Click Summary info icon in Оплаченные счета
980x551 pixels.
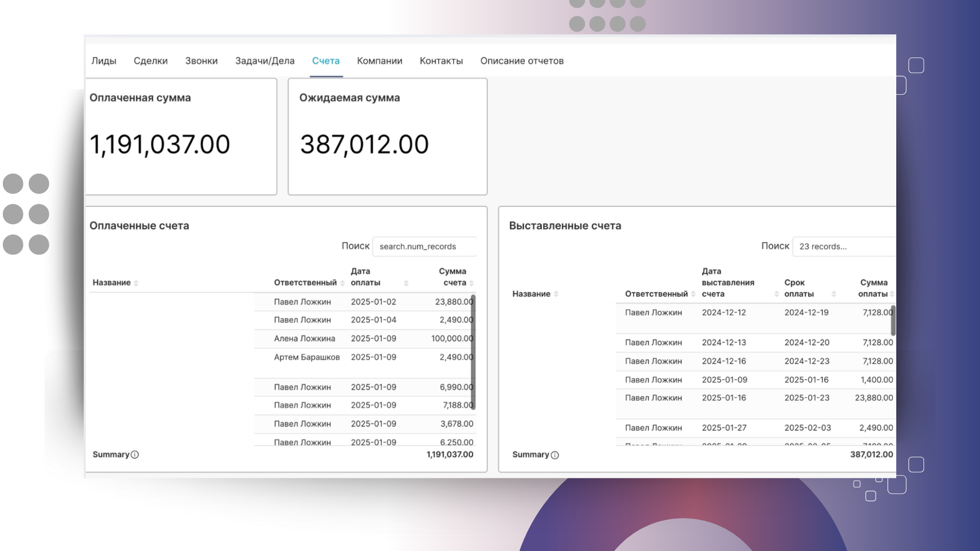(135, 455)
